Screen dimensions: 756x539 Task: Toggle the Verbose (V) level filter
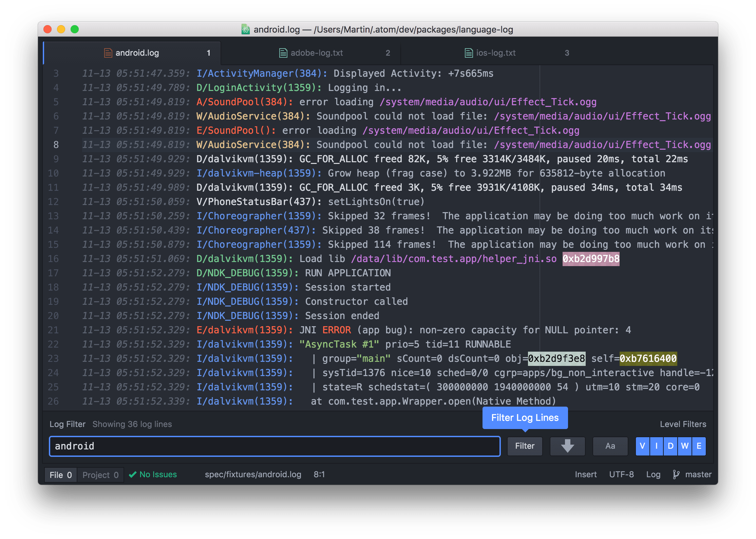642,446
